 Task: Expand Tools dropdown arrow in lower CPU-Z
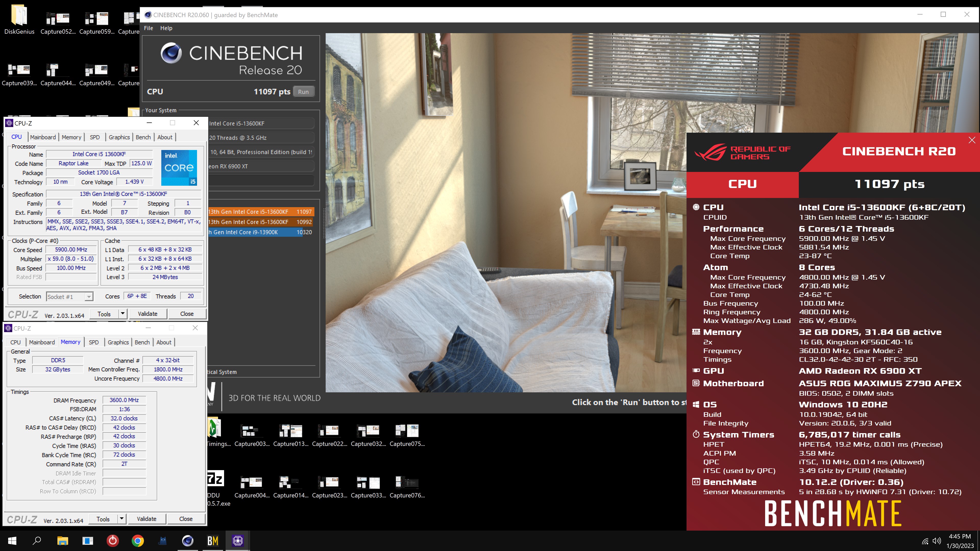(x=121, y=519)
